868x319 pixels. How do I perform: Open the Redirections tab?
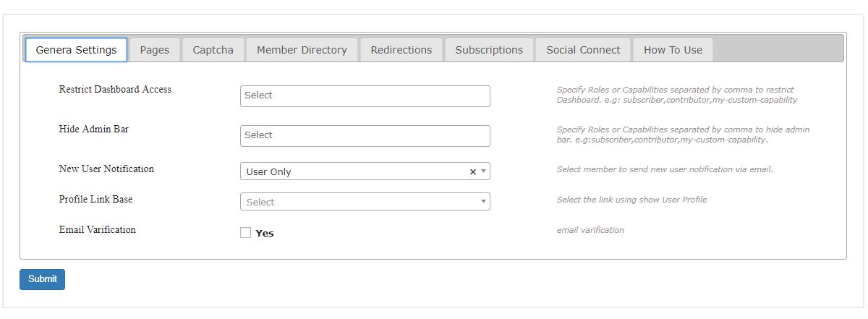[401, 50]
